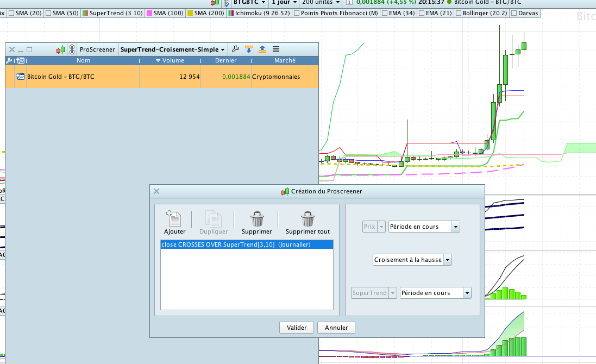
Task: Click the Supprimer tout trash icon
Action: [308, 219]
